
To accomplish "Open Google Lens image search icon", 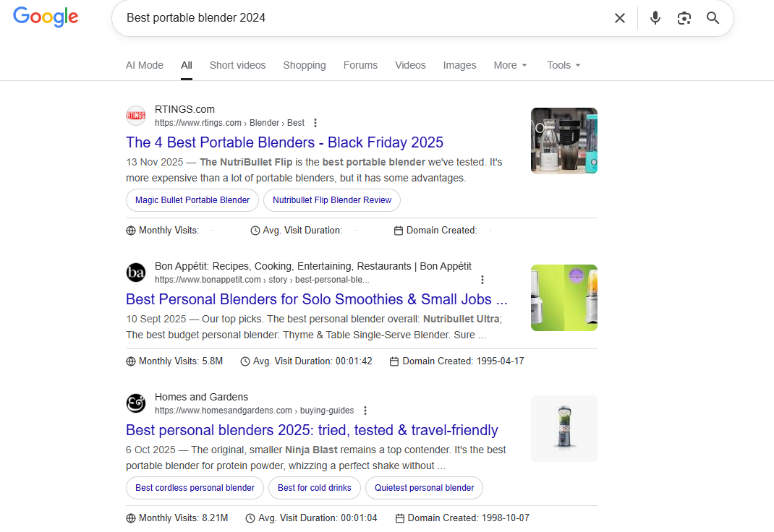I will pyautogui.click(x=684, y=18).
